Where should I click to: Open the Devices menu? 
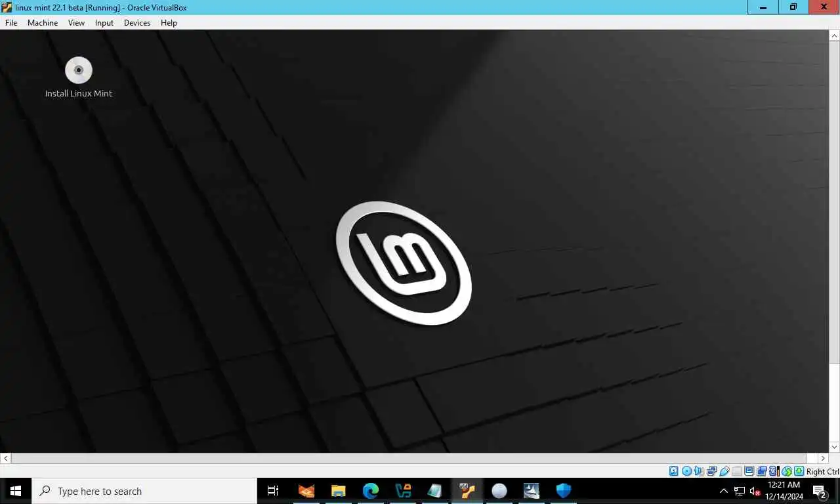(x=137, y=22)
